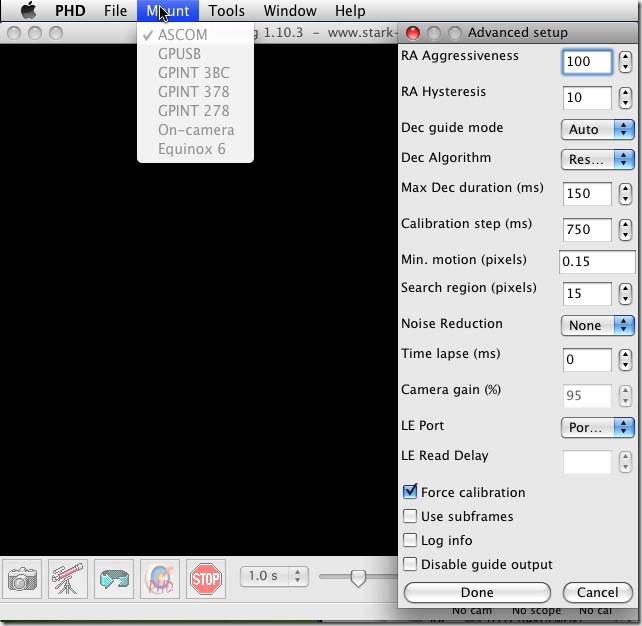Viewport: 642px width, 626px height.
Task: Select GPINT 3BC mount option
Action: click(195, 73)
